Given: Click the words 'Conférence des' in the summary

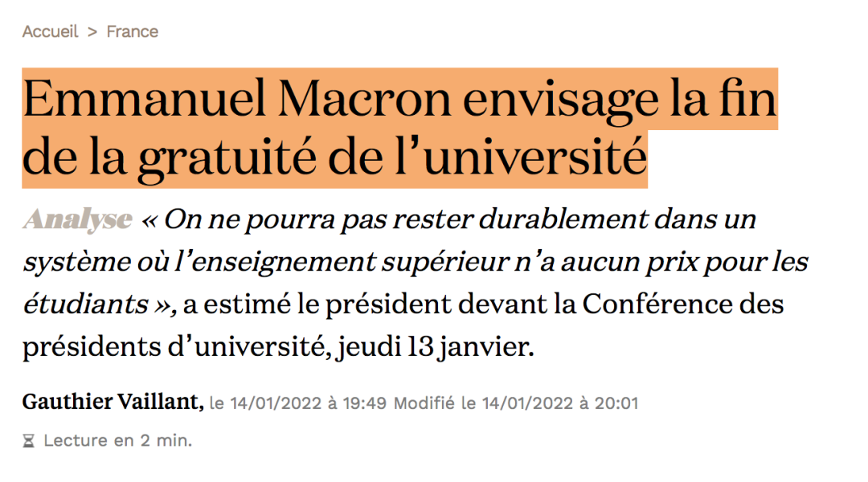Looking at the screenshot, I should [x=683, y=305].
